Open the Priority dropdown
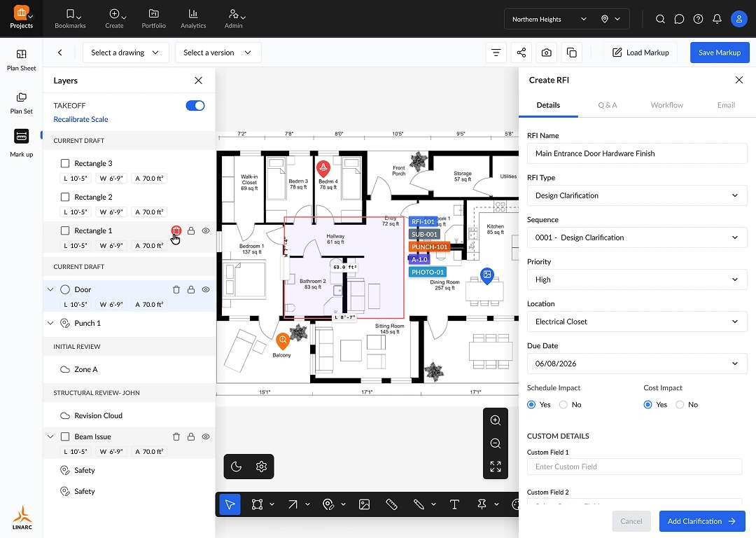This screenshot has width=756, height=538. (637, 280)
